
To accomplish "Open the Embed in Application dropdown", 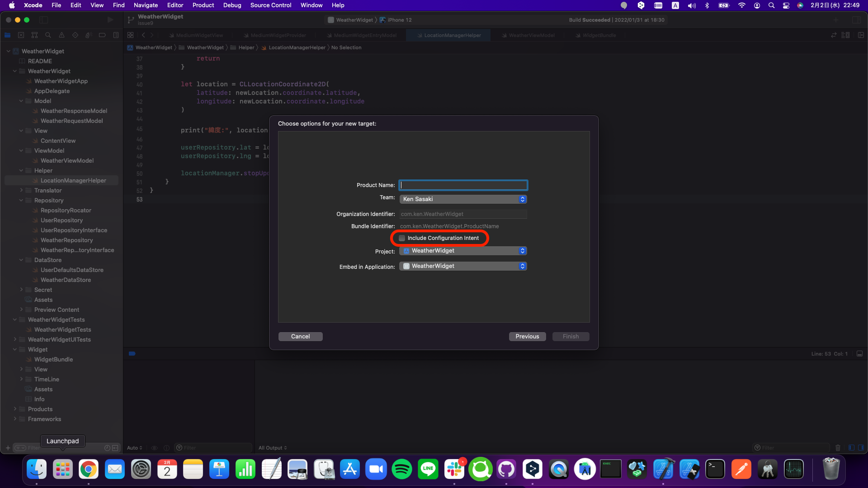I will click(x=463, y=266).
